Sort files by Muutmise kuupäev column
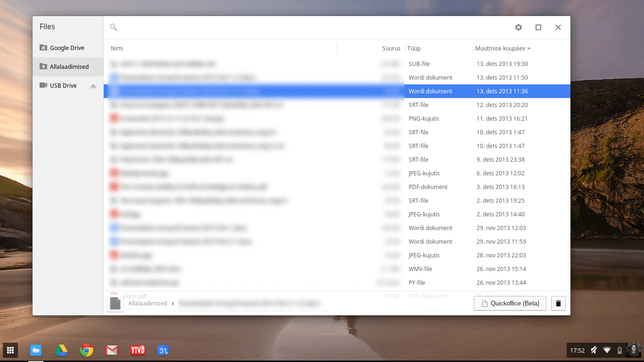644x362 pixels. click(x=500, y=49)
